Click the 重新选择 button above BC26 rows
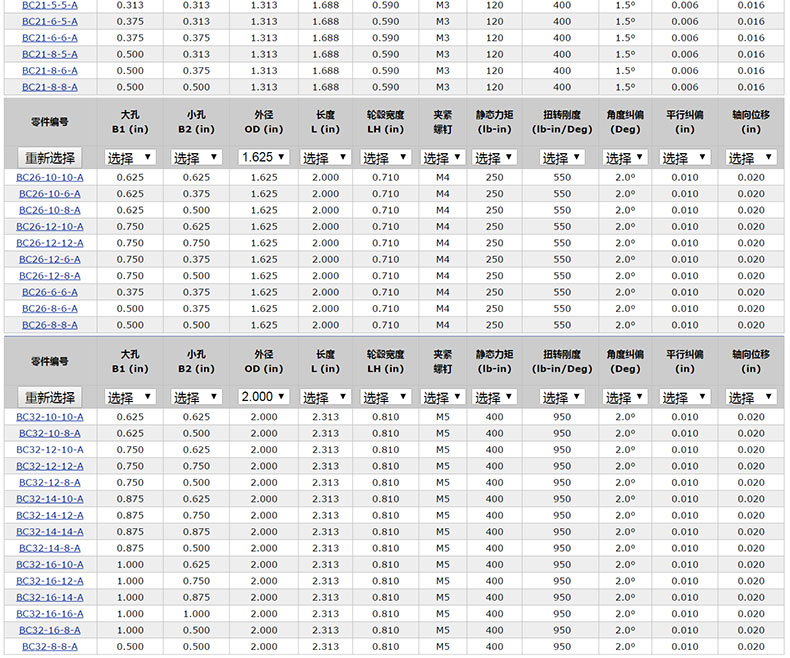Viewport: 790px width, 658px height. coord(50,158)
